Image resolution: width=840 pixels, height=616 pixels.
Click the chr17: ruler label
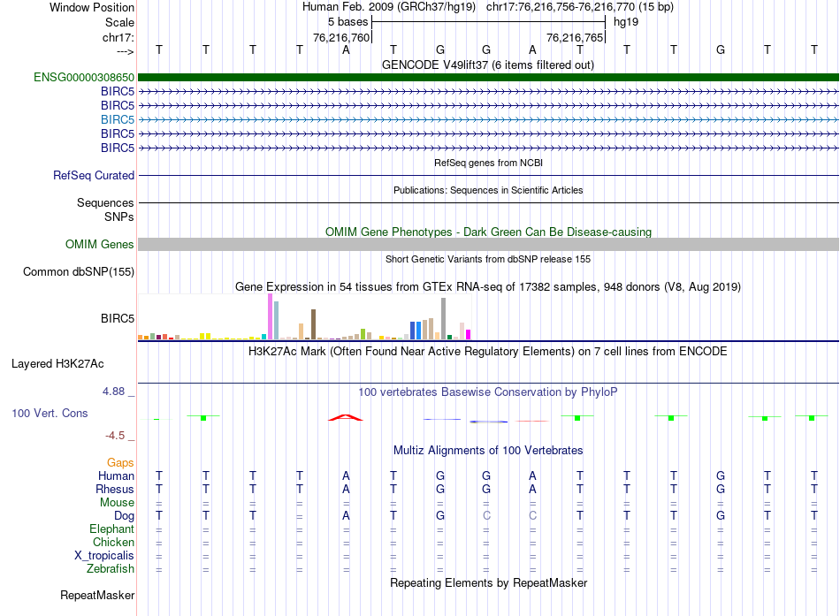118,37
